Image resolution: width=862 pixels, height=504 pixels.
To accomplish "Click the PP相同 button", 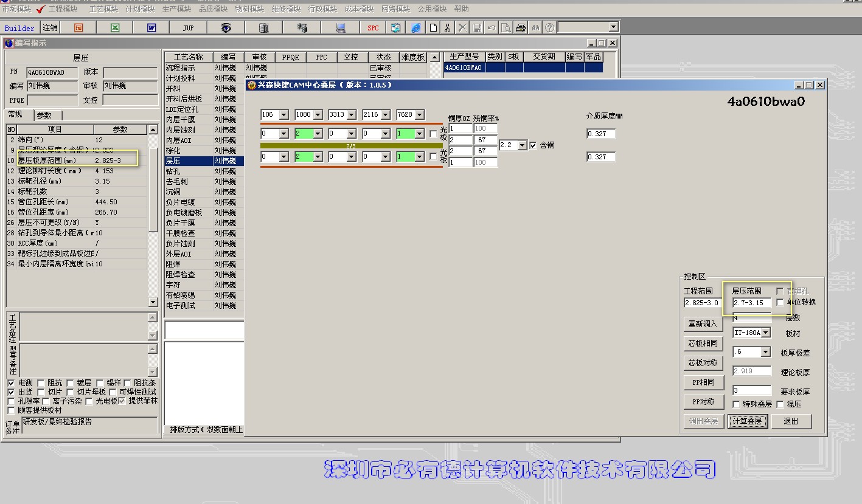I will (x=703, y=382).
